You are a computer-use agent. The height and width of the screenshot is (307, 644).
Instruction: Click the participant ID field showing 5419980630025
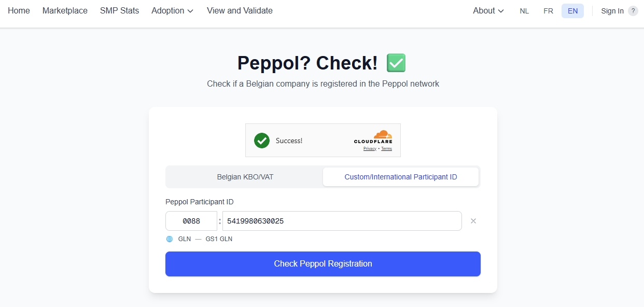tap(342, 221)
